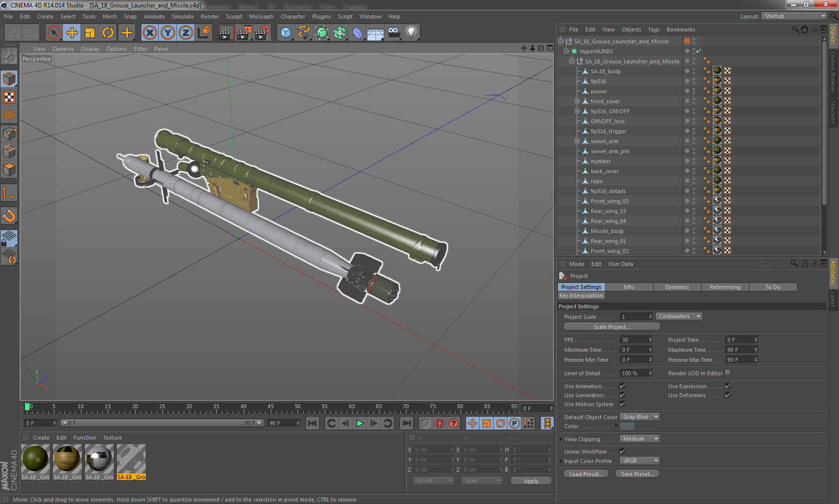Add a Cube primitive object
The width and height of the screenshot is (839, 504).
[x=286, y=33]
